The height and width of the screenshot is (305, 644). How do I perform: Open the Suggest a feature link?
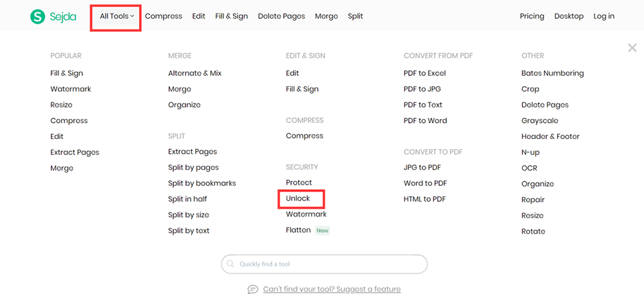(332, 290)
